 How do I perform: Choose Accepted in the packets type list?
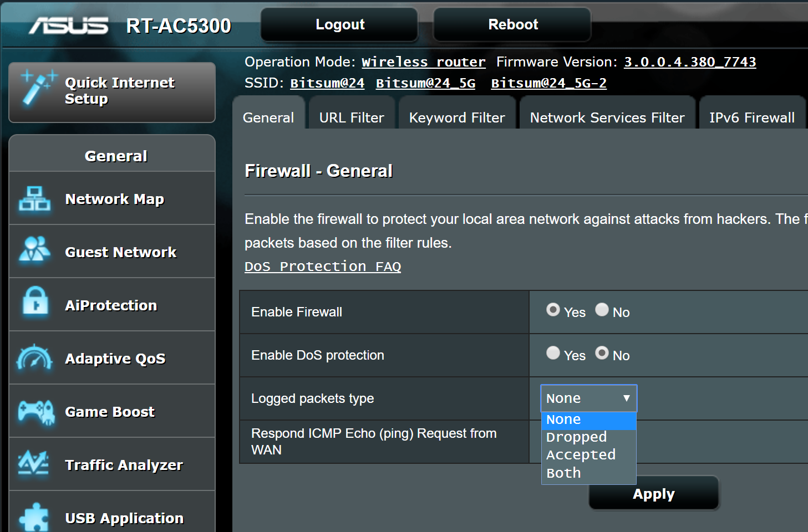point(589,455)
